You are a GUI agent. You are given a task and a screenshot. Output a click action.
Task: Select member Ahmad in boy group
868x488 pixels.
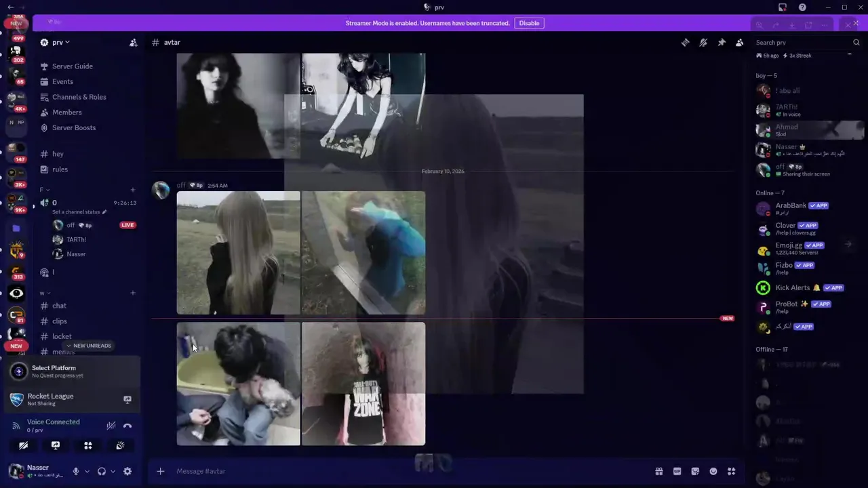[808, 130]
